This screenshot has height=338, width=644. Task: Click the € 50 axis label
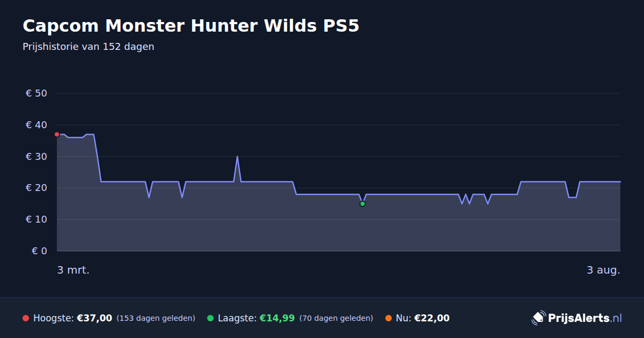coord(36,93)
